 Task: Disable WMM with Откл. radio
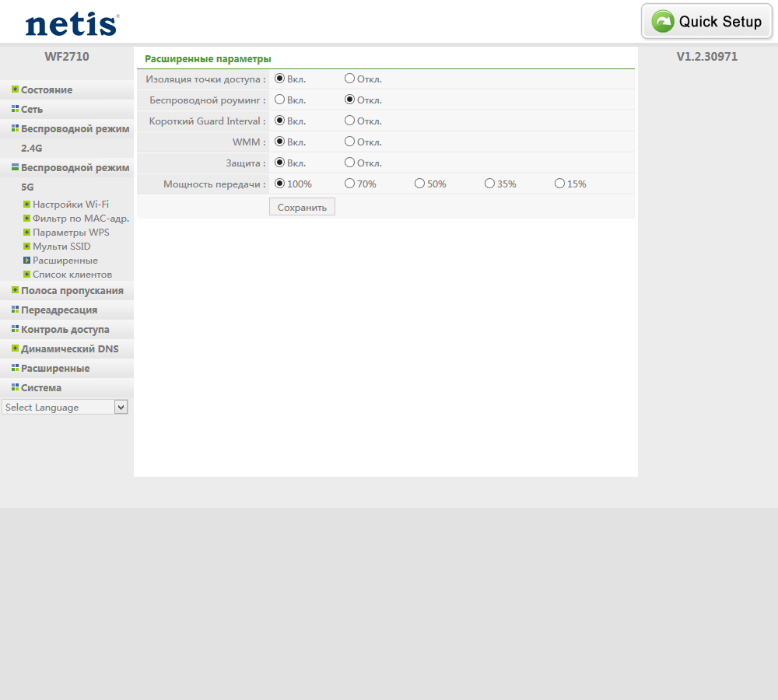[350, 142]
